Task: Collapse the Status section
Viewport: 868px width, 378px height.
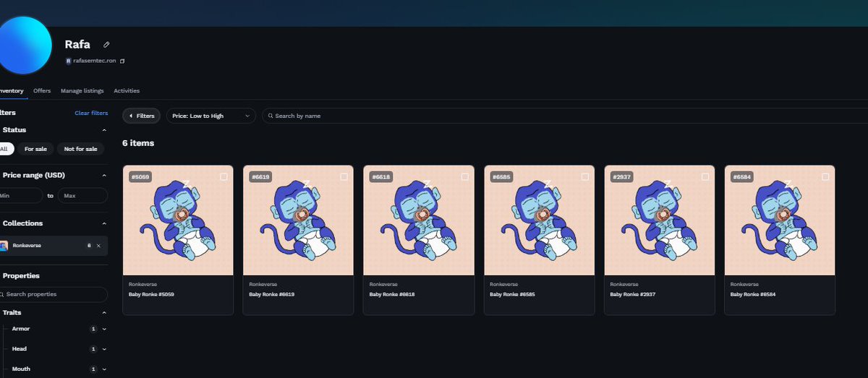Action: 104,130
